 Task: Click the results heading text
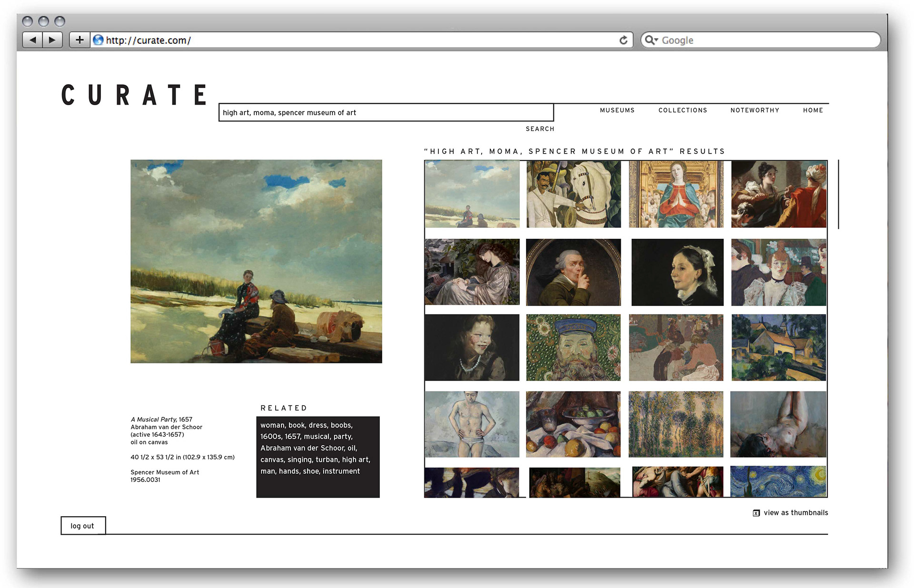click(x=574, y=151)
